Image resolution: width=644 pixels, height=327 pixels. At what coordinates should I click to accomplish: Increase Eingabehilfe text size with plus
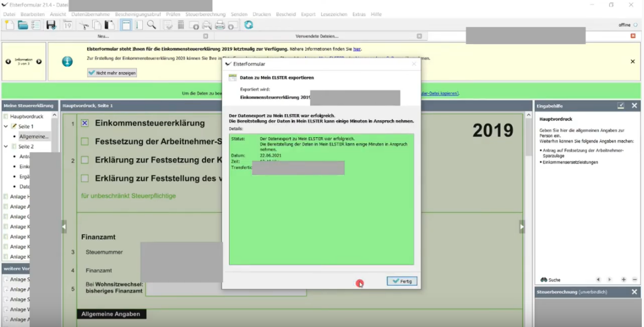click(x=624, y=280)
